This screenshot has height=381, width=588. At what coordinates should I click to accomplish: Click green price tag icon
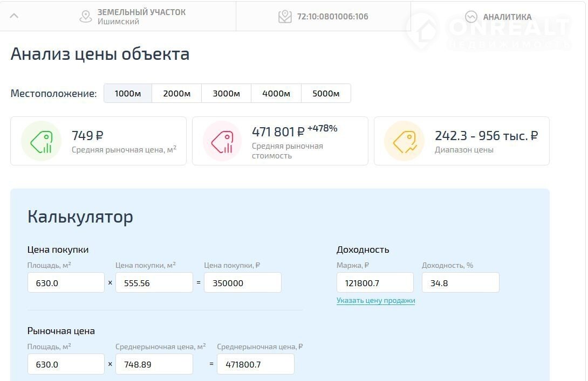(41, 141)
